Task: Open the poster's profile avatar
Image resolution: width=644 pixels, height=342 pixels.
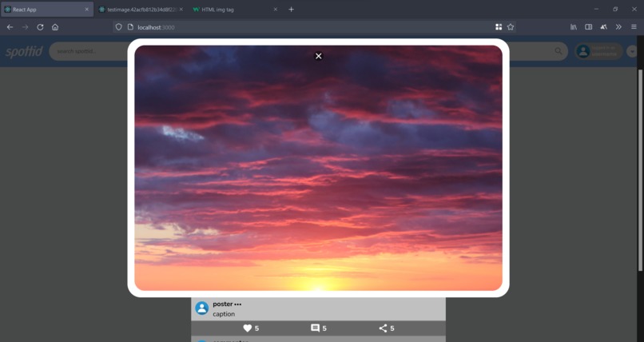Action: pyautogui.click(x=201, y=308)
